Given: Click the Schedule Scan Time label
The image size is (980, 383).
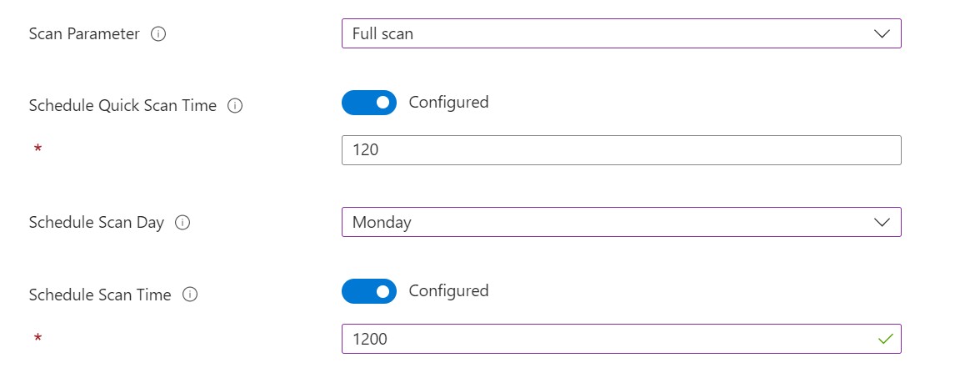Looking at the screenshot, I should 100,295.
